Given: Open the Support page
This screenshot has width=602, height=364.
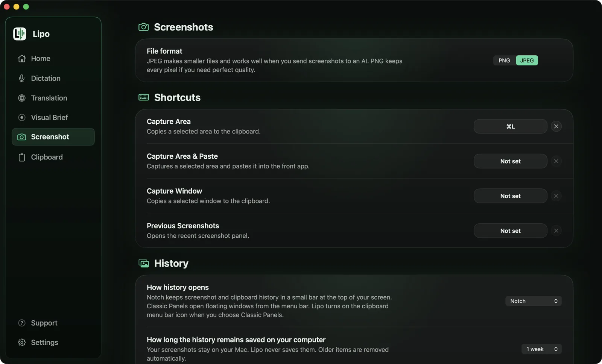Looking at the screenshot, I should coord(53,323).
